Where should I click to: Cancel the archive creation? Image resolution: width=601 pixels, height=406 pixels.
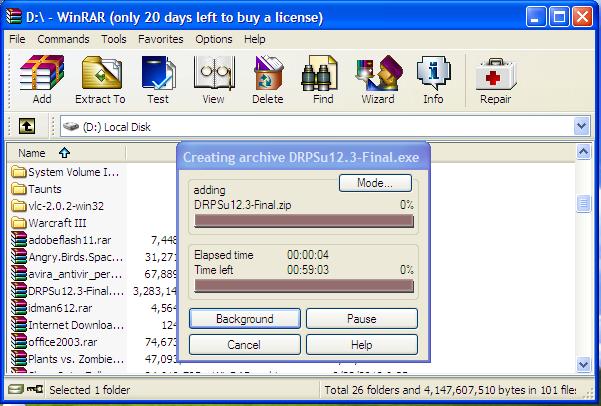245,345
